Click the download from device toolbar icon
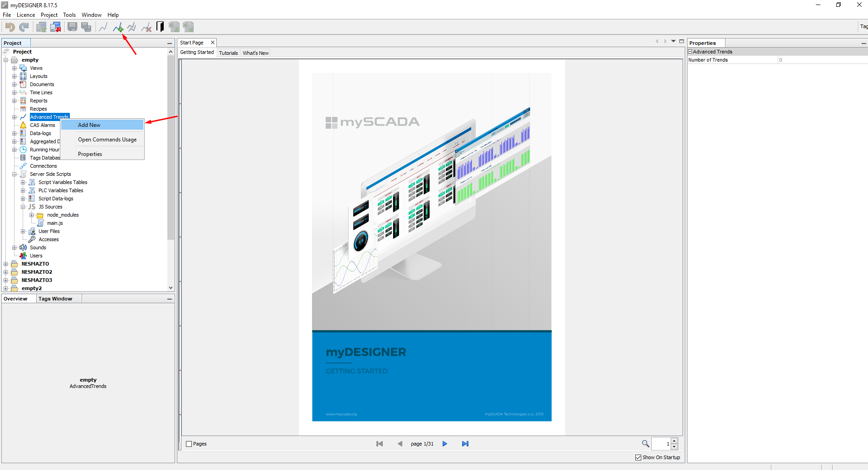 point(41,27)
